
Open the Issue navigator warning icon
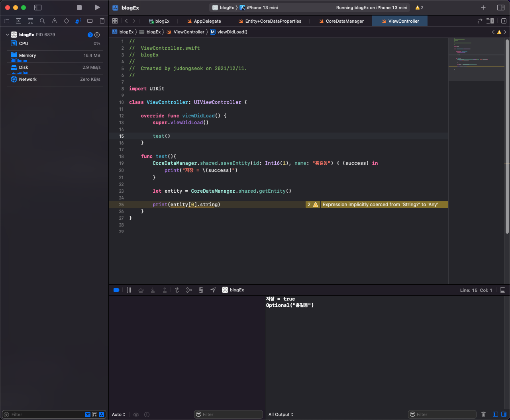tap(54, 21)
